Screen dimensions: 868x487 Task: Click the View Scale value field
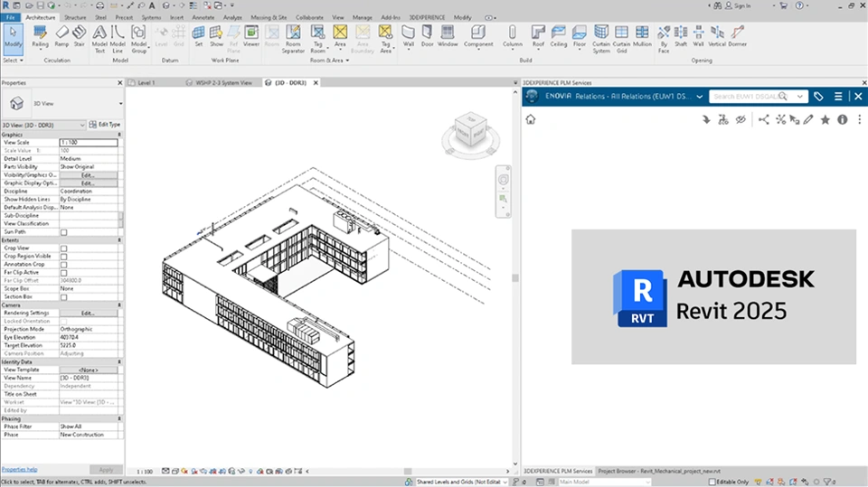pos(88,142)
